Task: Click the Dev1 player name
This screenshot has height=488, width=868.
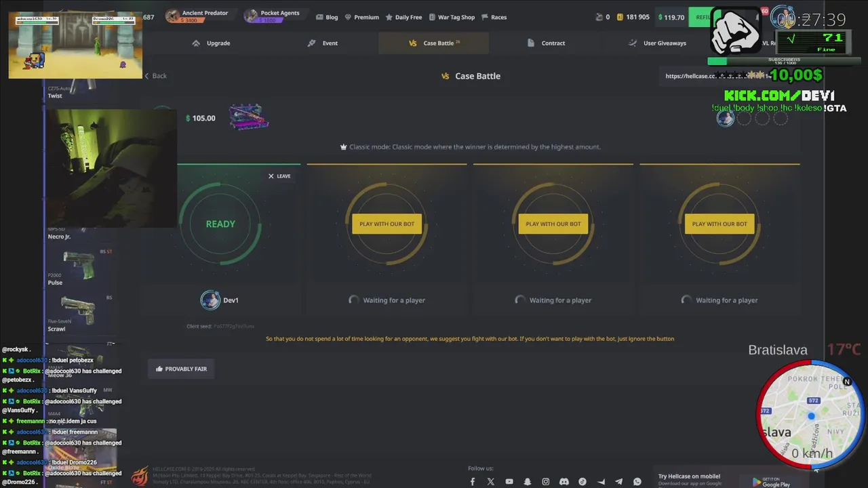Action: 231,300
